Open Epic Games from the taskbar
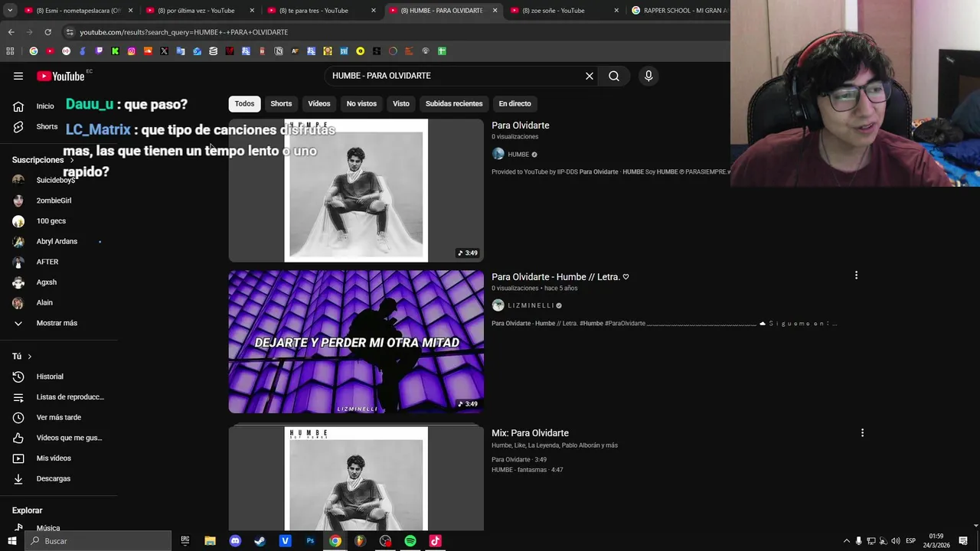980x551 pixels. pyautogui.click(x=185, y=541)
